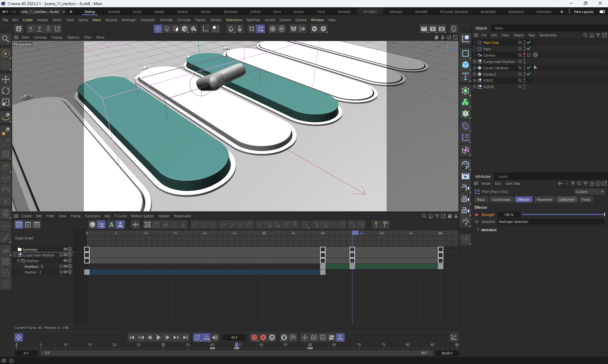Toggle Cloner.2 enable checkmark
The image size is (608, 364).
coord(529,74)
